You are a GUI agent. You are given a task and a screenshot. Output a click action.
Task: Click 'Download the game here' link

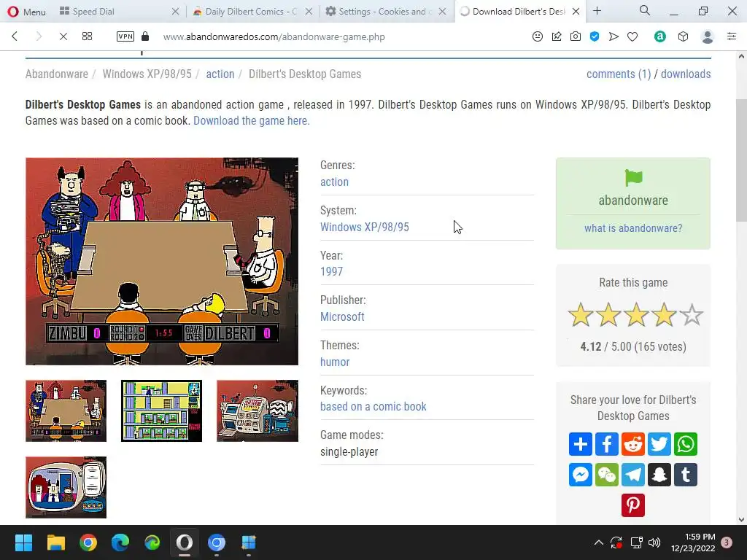tap(252, 120)
